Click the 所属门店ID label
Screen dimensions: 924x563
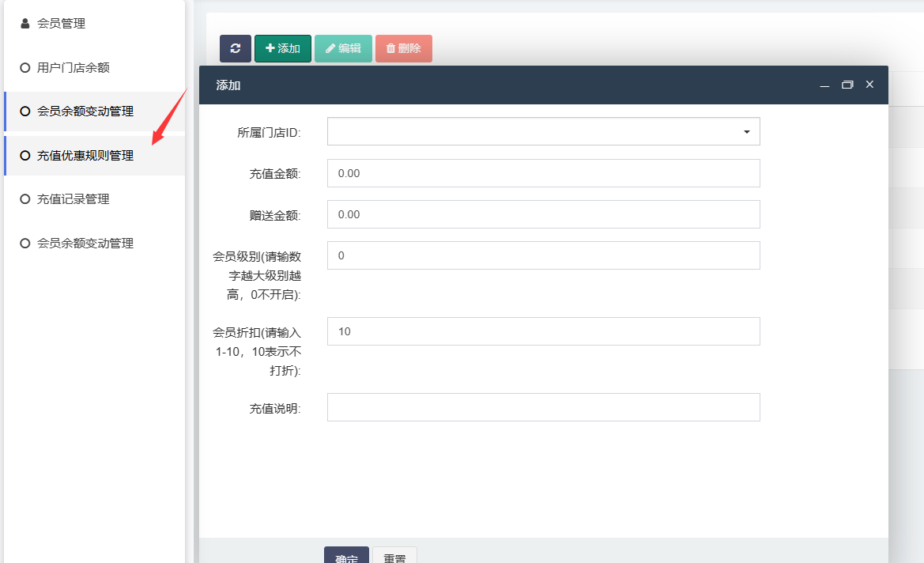269,133
